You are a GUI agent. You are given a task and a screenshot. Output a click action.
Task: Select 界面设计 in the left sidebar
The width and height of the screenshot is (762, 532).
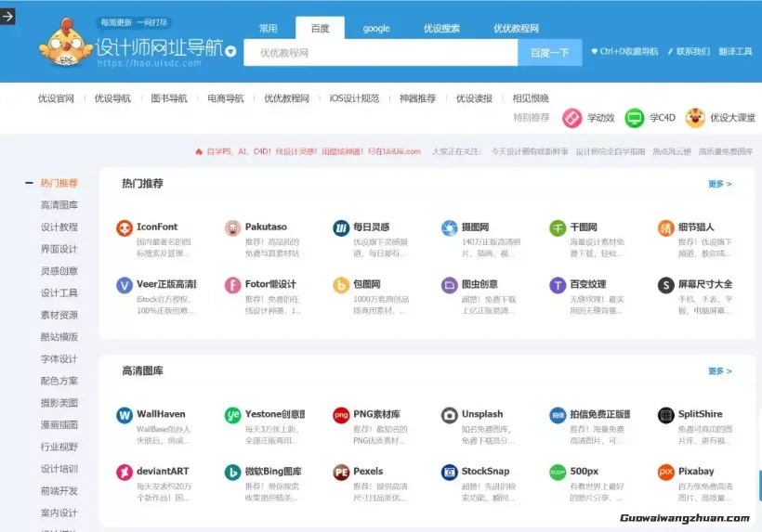59,249
